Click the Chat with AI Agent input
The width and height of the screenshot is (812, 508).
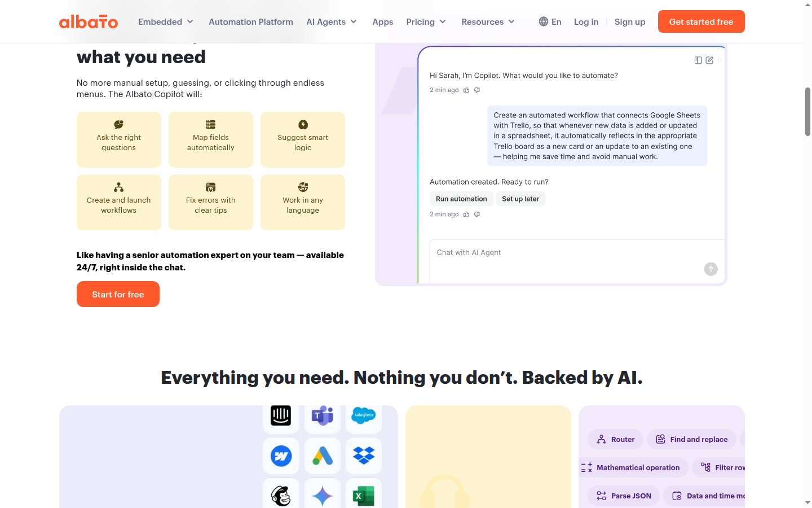pos(577,261)
